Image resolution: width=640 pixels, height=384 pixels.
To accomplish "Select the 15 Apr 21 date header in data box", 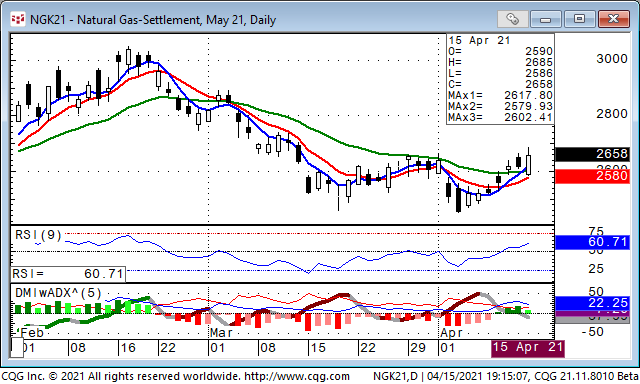I will [x=480, y=40].
